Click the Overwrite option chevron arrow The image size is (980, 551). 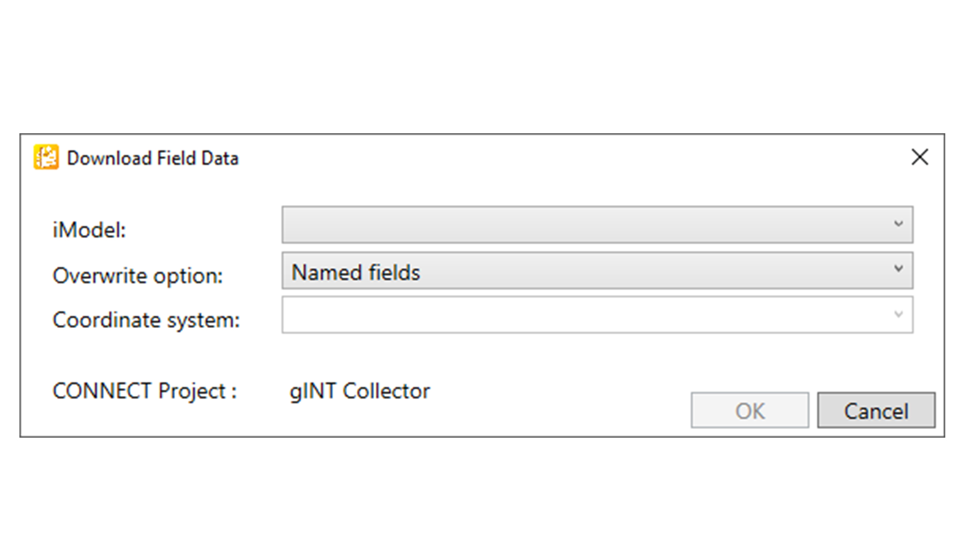coord(898,269)
